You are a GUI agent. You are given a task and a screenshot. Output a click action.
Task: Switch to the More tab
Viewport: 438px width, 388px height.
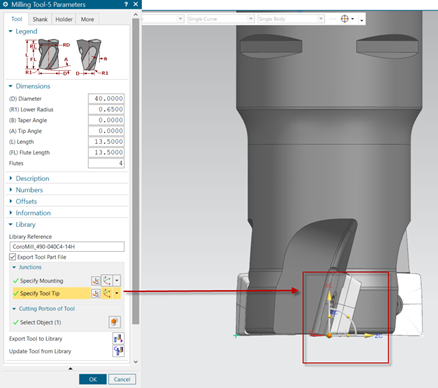click(x=87, y=19)
